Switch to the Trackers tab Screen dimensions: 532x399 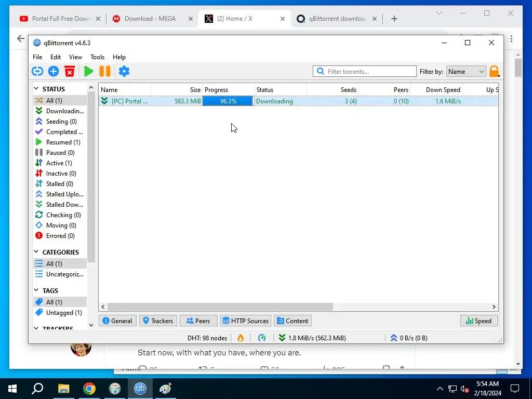tap(158, 321)
